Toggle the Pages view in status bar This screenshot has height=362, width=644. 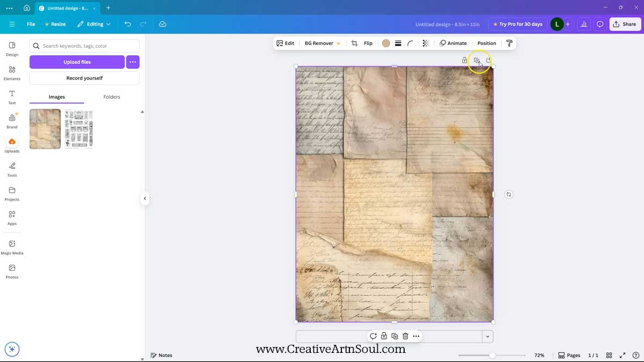pos(569,355)
